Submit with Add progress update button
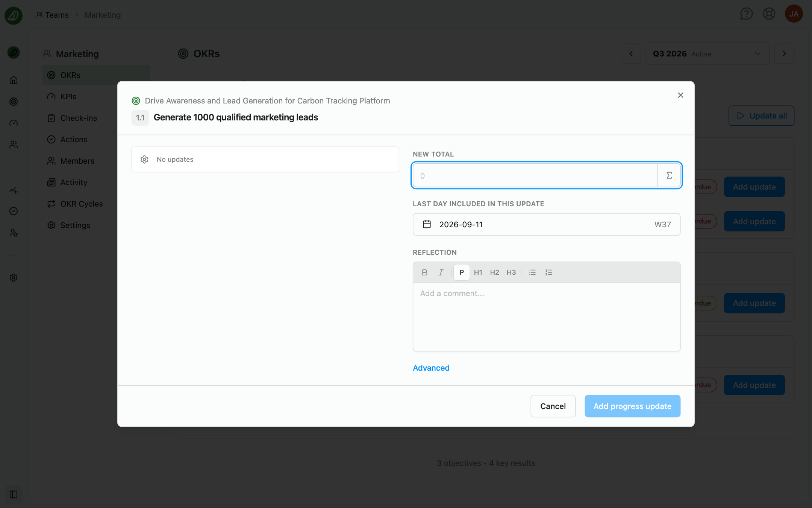Image resolution: width=812 pixels, height=508 pixels. [632, 406]
